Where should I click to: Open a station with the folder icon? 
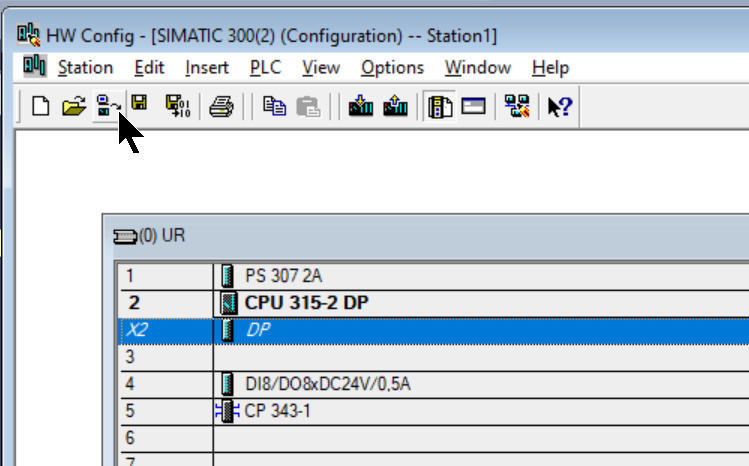click(74, 106)
